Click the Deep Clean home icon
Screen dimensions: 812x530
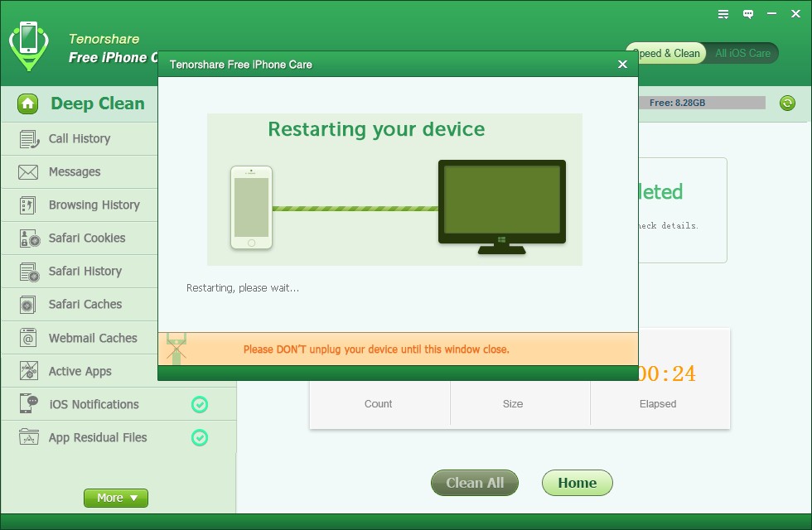pos(27,104)
